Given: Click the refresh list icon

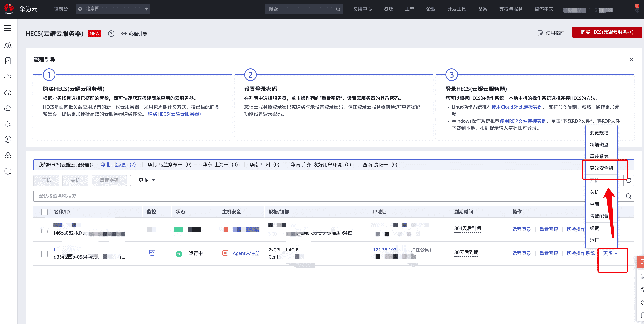Looking at the screenshot, I should tap(628, 180).
